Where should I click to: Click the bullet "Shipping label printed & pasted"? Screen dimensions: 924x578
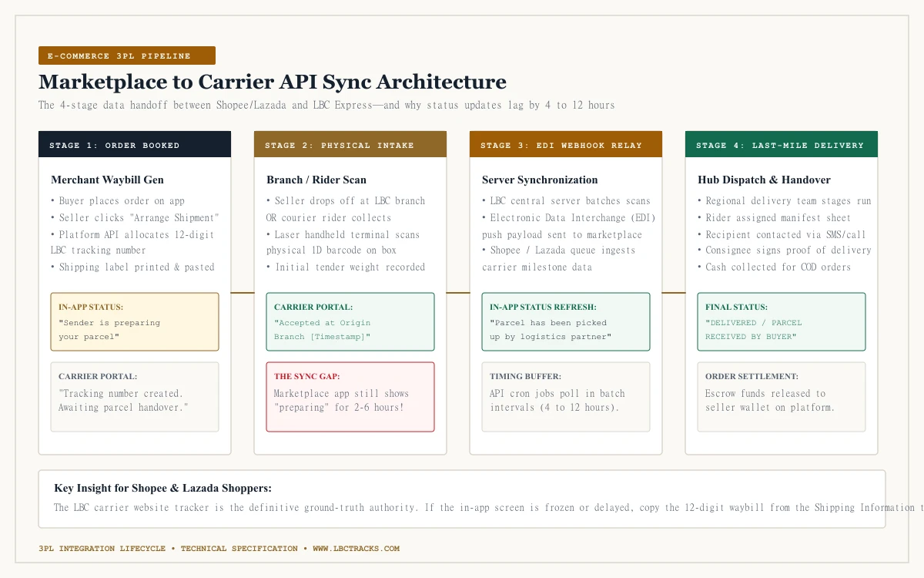coord(132,267)
